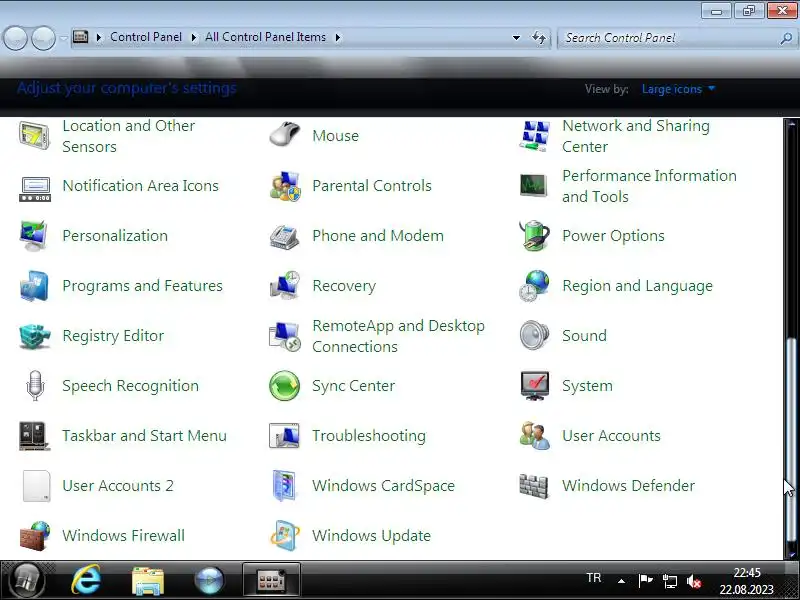Expand arrow after Control Panel breadcrumb
This screenshot has height=600, width=800.
(x=193, y=37)
